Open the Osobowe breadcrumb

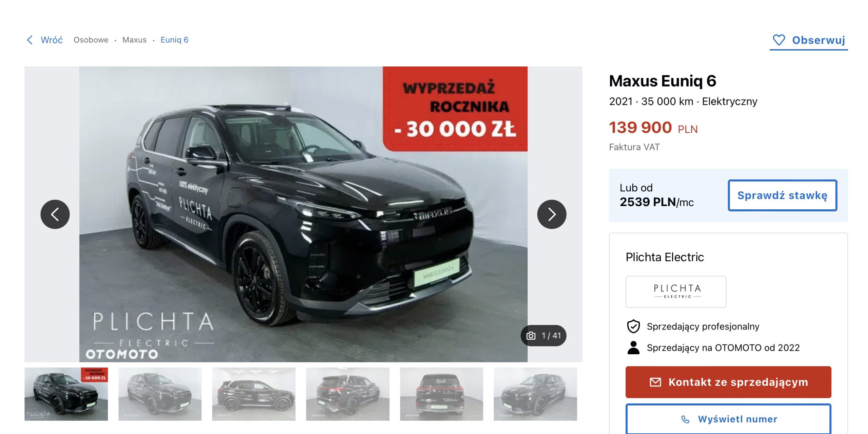click(91, 40)
